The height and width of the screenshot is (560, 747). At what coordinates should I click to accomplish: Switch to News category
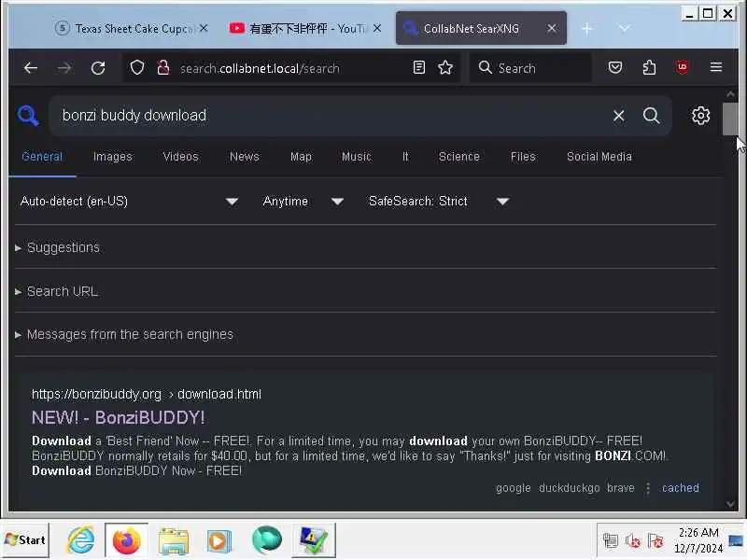(245, 157)
